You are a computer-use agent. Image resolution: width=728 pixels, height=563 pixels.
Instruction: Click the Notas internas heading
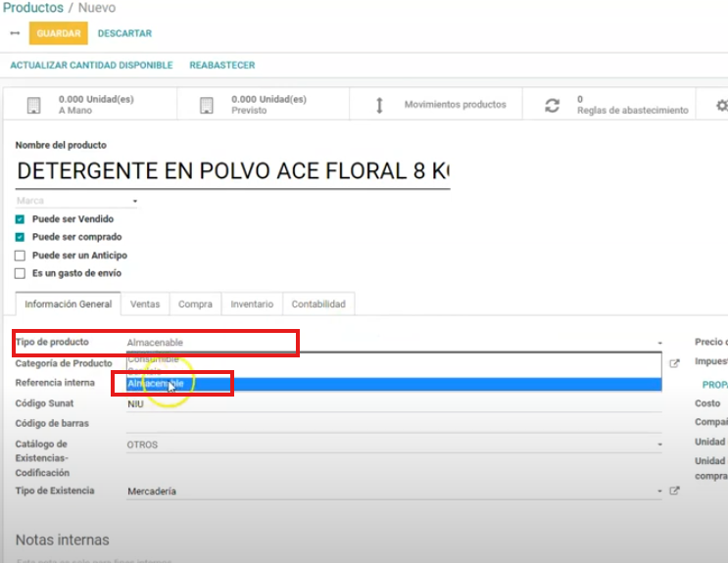[62, 540]
